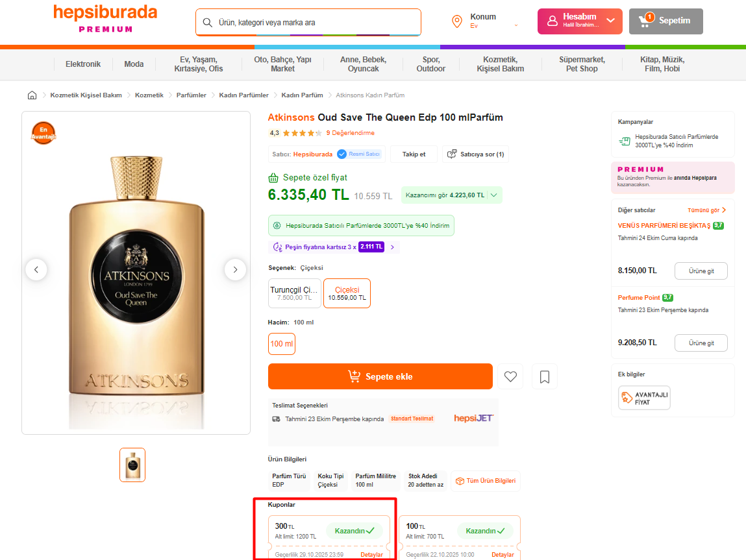Screen dimensions: 746x560
Task: Click the search magnifier icon
Action: click(208, 23)
